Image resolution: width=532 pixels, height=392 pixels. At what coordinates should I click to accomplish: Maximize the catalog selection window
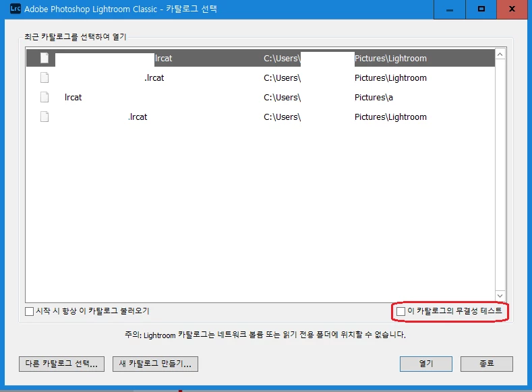coord(481,9)
